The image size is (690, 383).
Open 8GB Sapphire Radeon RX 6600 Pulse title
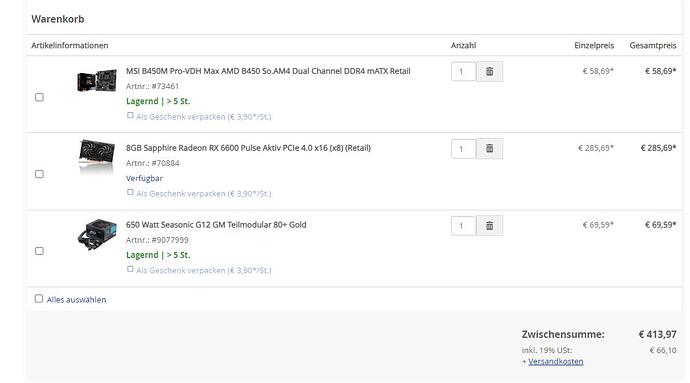(248, 148)
